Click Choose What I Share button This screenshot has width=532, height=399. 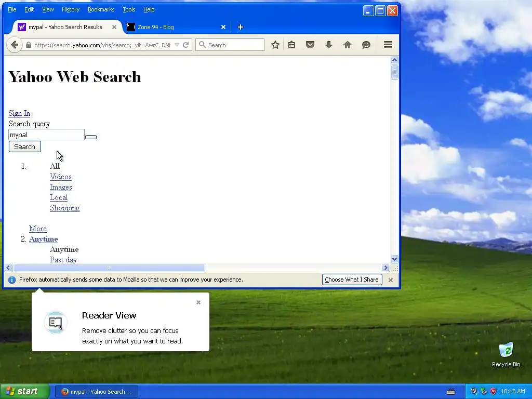click(x=352, y=280)
